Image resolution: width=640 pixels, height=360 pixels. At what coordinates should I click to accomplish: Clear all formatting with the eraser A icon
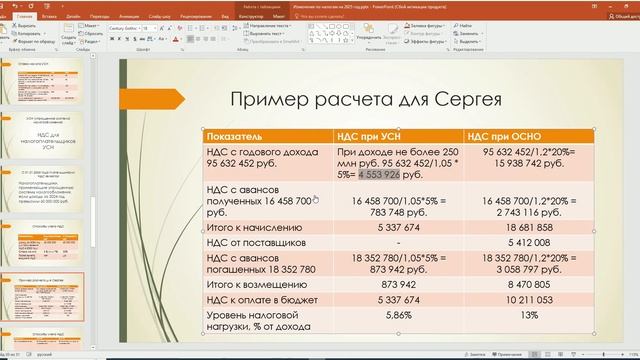(x=180, y=28)
